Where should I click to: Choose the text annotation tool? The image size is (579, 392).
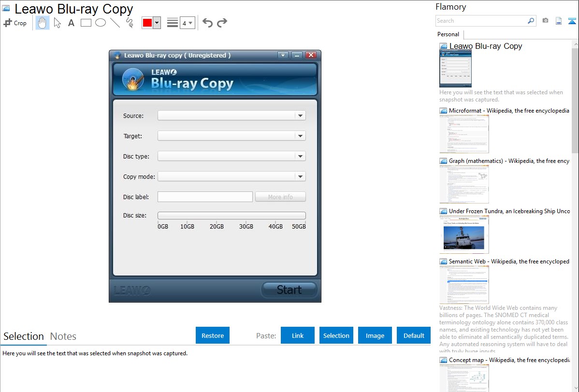[71, 23]
